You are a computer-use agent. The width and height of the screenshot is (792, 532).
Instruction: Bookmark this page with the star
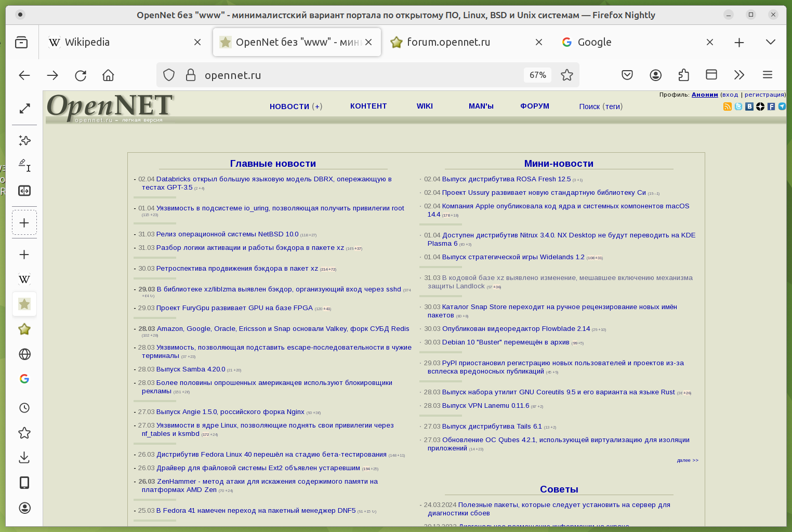pos(567,75)
